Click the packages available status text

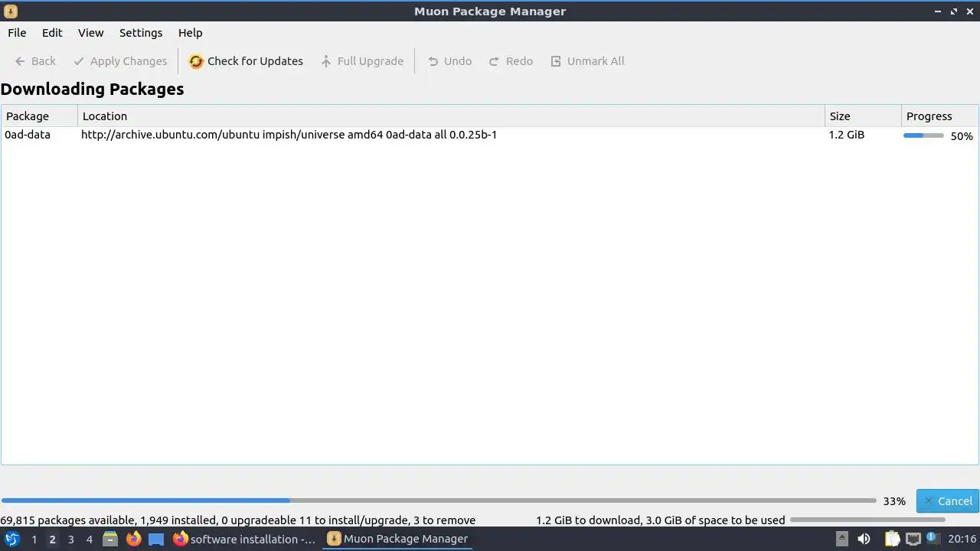(x=237, y=520)
